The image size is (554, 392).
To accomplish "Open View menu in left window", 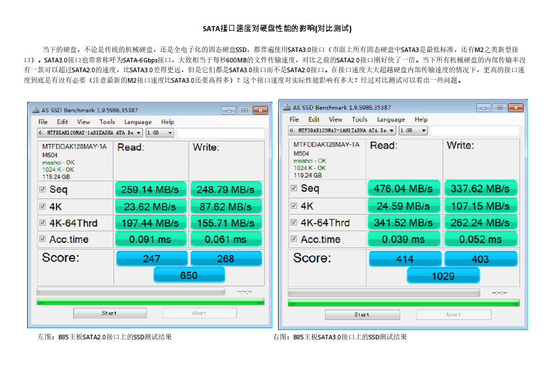I will 83,122.
